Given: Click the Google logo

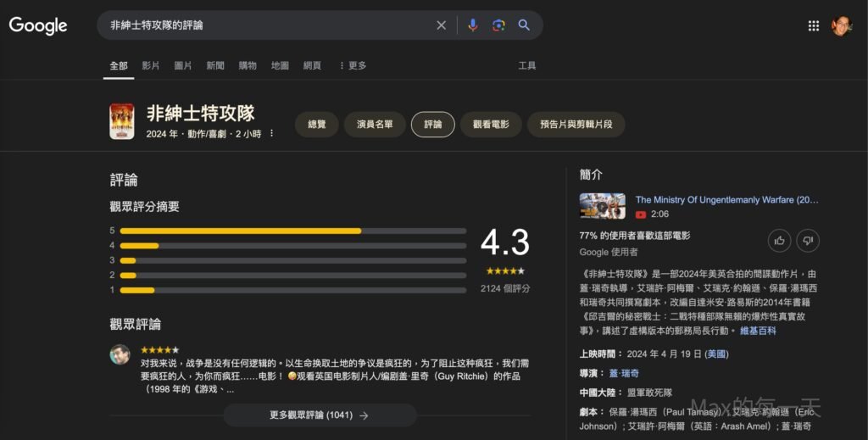Looking at the screenshot, I should (x=38, y=25).
